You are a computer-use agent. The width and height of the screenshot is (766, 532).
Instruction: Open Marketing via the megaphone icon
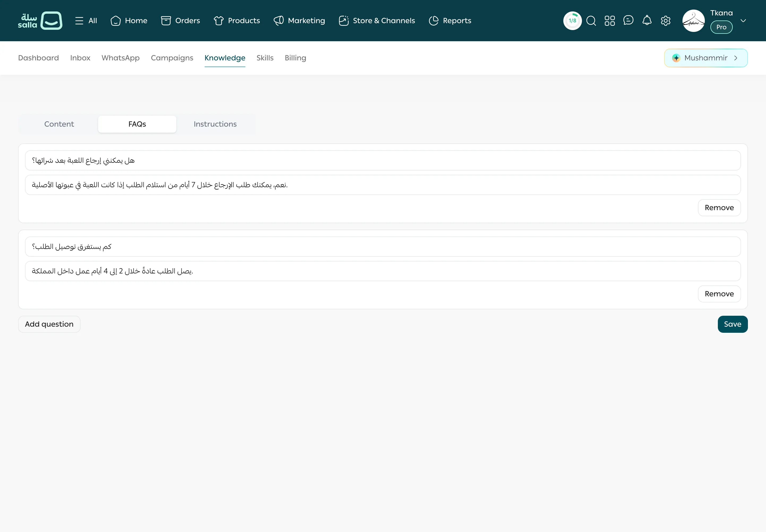point(279,21)
